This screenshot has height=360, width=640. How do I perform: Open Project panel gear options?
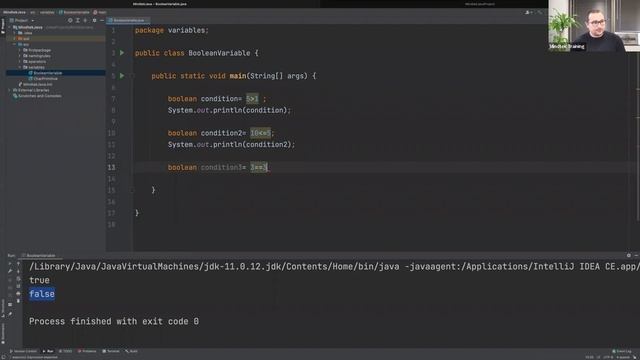94,20
